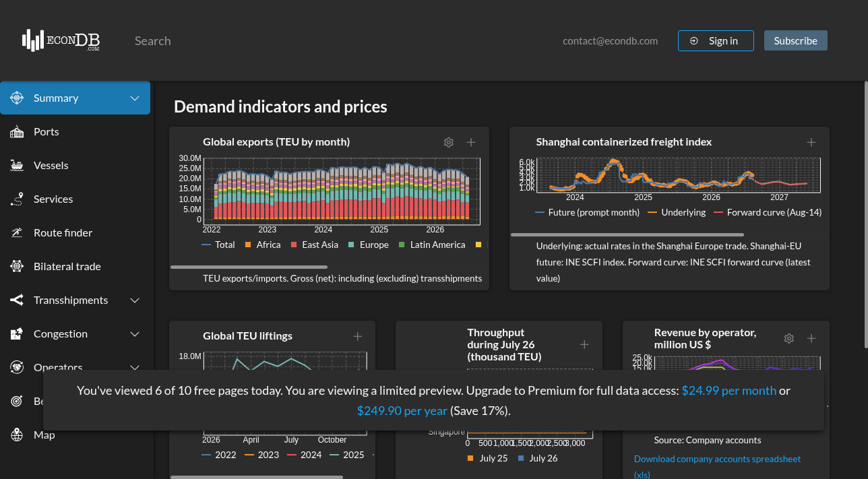Click the Route finder icon
The height and width of the screenshot is (479, 868).
pyautogui.click(x=17, y=232)
